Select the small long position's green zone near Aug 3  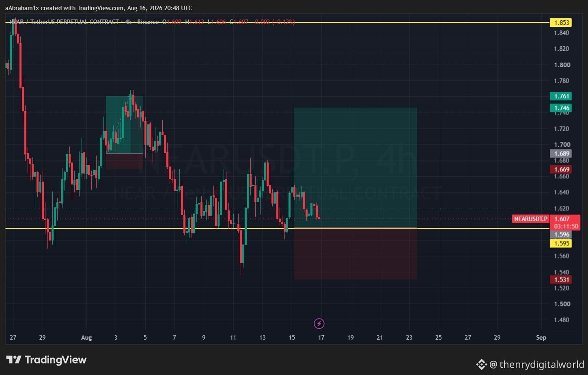124,124
